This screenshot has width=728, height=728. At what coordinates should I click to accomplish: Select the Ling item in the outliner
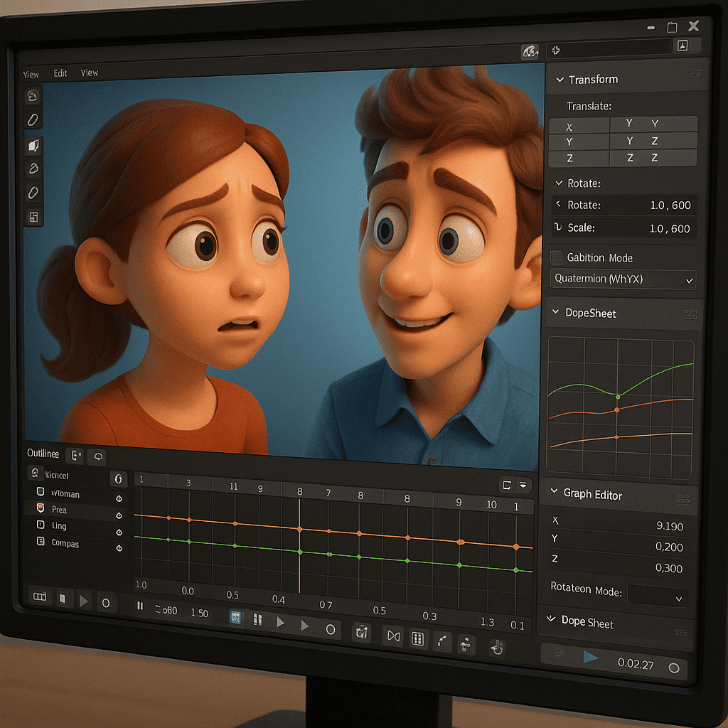59,526
